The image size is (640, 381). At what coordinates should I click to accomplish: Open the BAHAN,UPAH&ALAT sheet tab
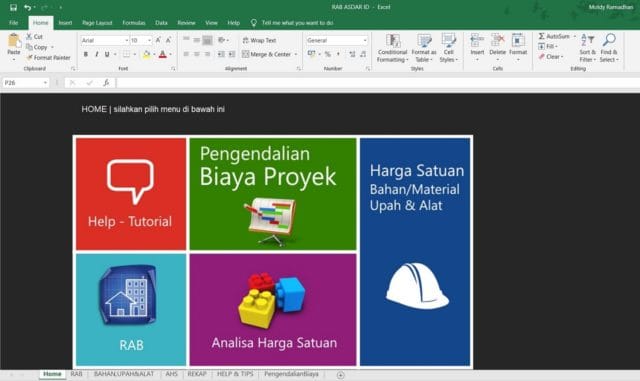[124, 374]
